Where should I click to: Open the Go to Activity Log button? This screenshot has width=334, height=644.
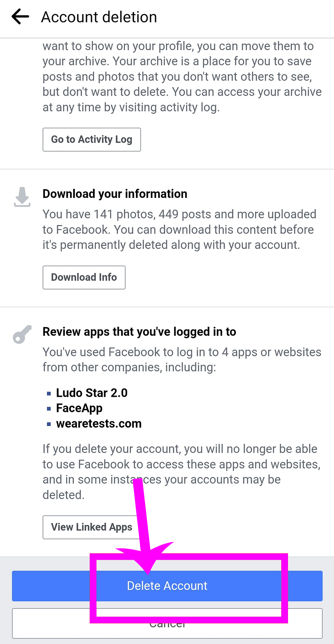92,140
